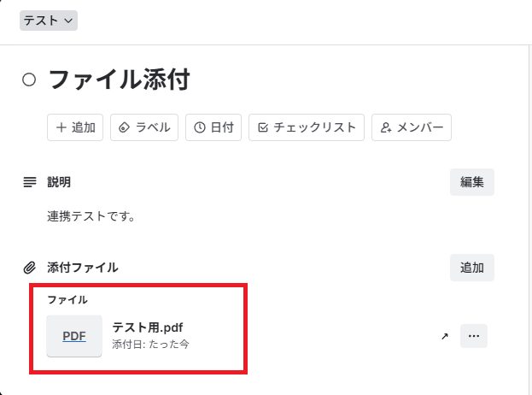This screenshot has height=395, width=532.
Task: Open the ラベル labels button
Action: click(x=144, y=127)
